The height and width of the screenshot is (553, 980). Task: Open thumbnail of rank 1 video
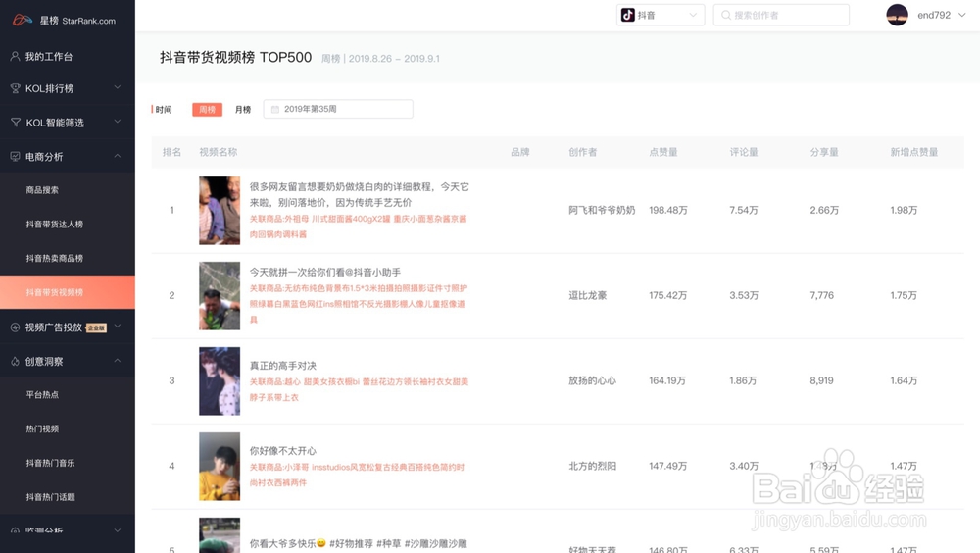pos(220,210)
